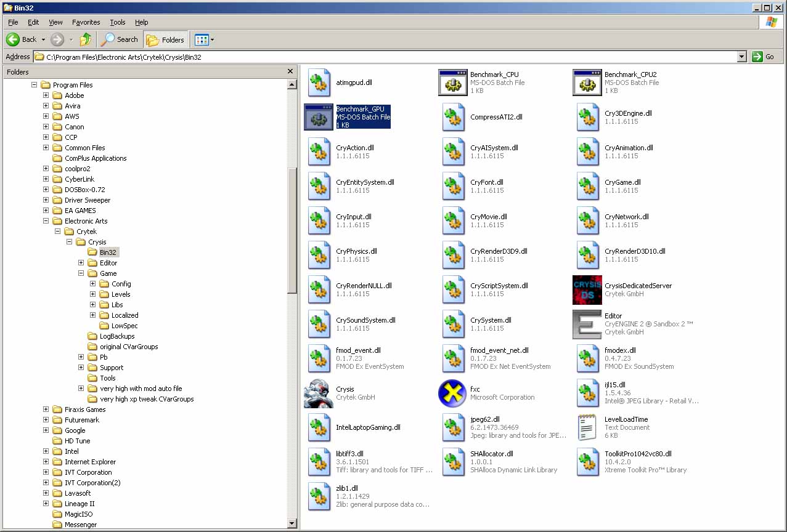Screen dimensions: 787x532
Task: Open the CrysisDedicatedServer icon
Action: pos(587,290)
